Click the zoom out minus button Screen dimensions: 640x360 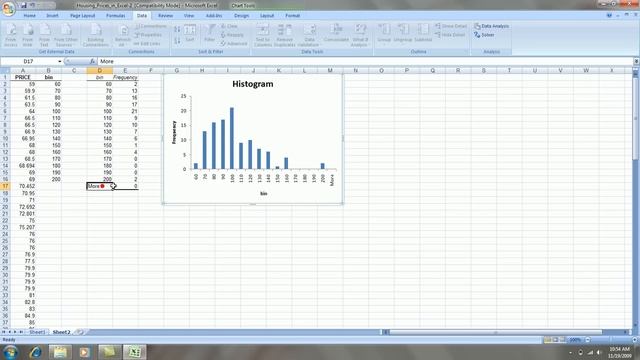(588, 340)
